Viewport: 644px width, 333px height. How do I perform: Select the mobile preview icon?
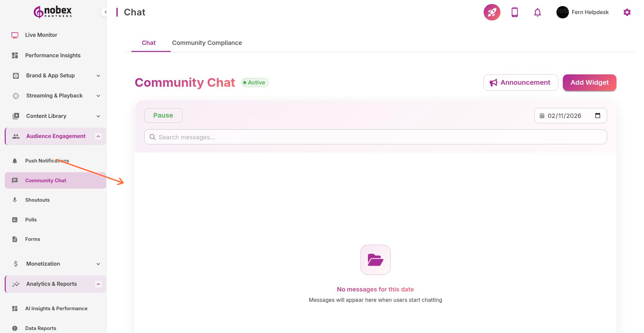point(515,12)
